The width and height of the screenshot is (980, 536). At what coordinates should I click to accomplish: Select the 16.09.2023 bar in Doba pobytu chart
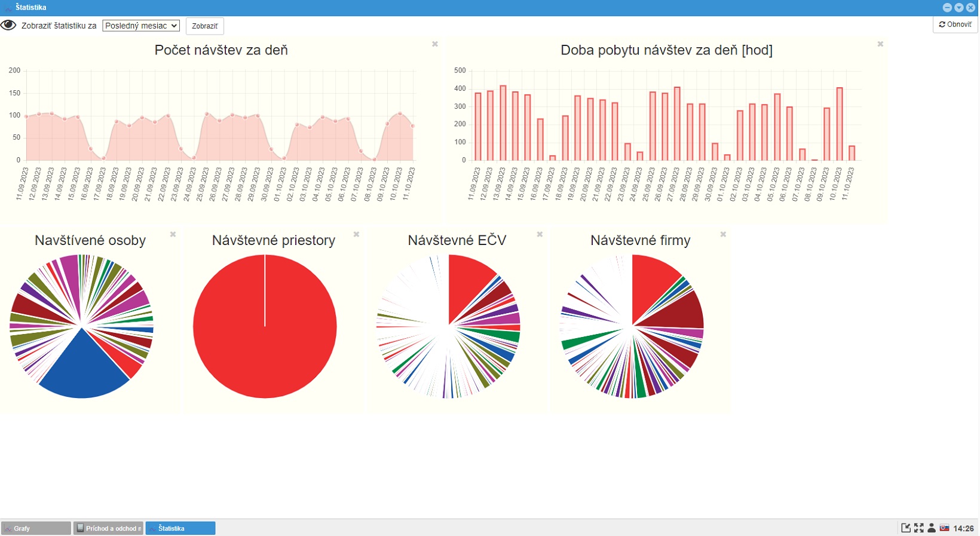pos(540,140)
